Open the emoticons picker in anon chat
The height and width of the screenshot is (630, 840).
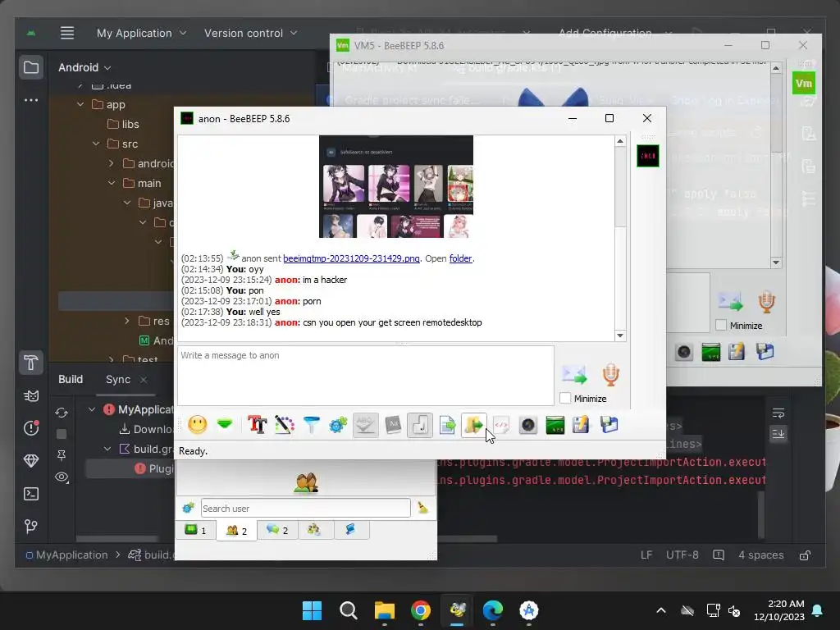(x=197, y=425)
